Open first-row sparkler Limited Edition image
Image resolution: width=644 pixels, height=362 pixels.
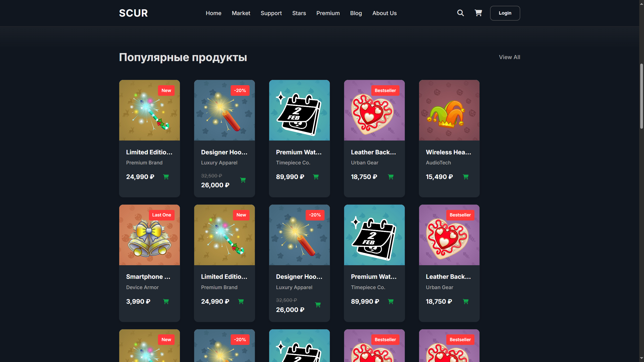[x=149, y=110]
